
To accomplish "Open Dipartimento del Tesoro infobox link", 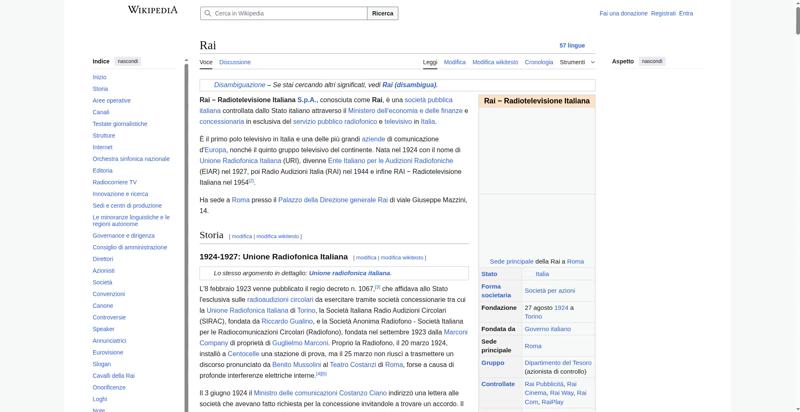I will click(x=558, y=363).
